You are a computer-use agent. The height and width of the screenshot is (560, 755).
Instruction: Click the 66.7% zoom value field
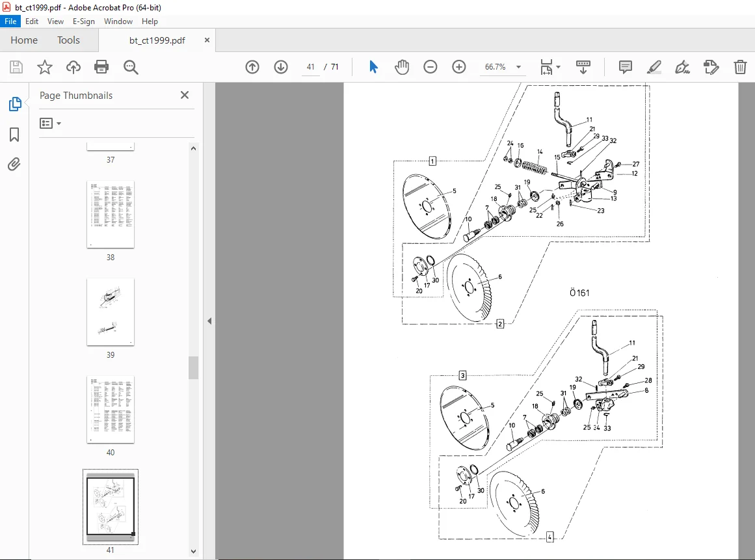(x=496, y=67)
